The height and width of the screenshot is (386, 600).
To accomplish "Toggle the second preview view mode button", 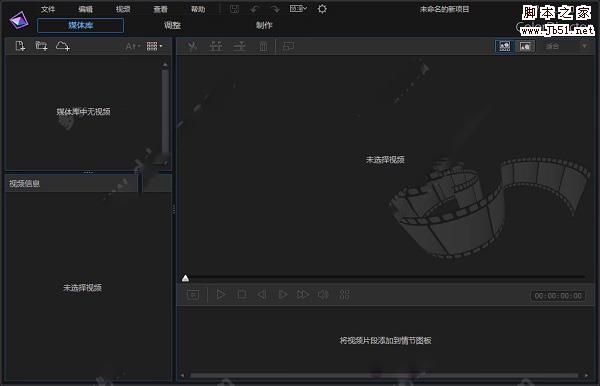I will coord(525,46).
